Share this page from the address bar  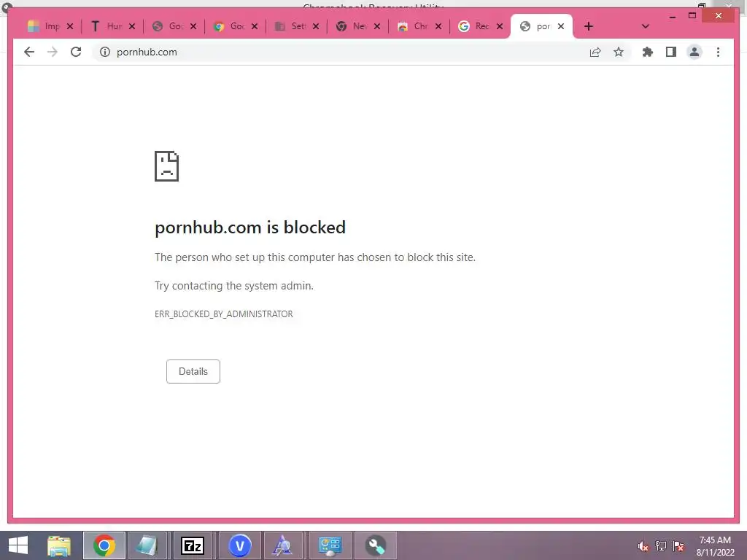595,52
